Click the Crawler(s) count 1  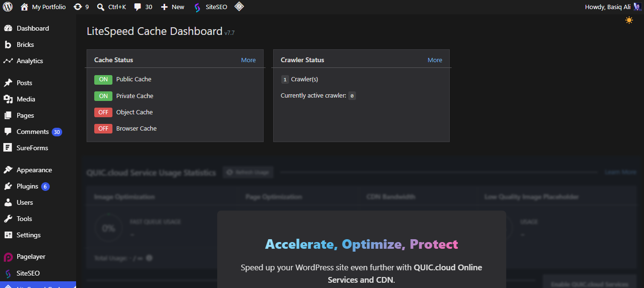285,79
